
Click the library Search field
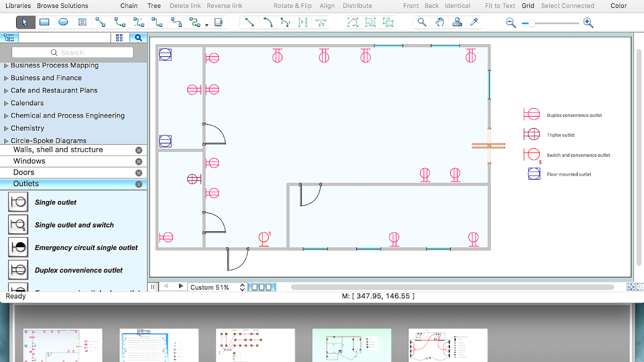pos(72,52)
